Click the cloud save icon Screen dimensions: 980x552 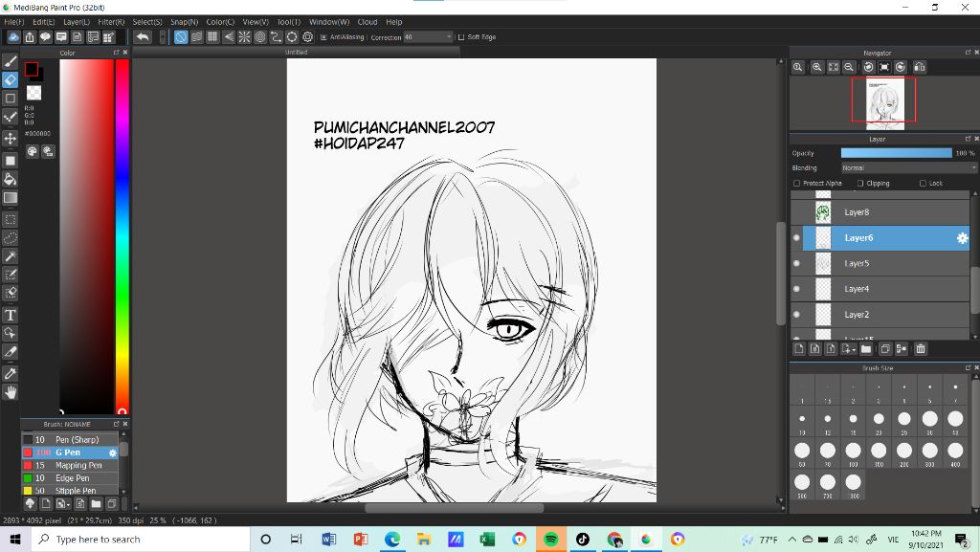[13, 37]
